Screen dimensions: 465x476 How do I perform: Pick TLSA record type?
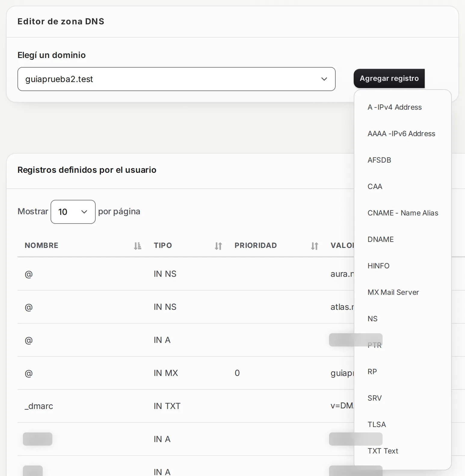377,425
